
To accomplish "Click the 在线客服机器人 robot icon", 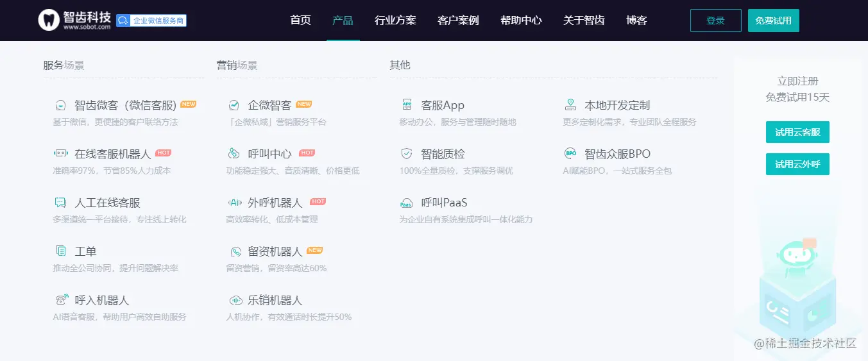I will pyautogui.click(x=61, y=154).
